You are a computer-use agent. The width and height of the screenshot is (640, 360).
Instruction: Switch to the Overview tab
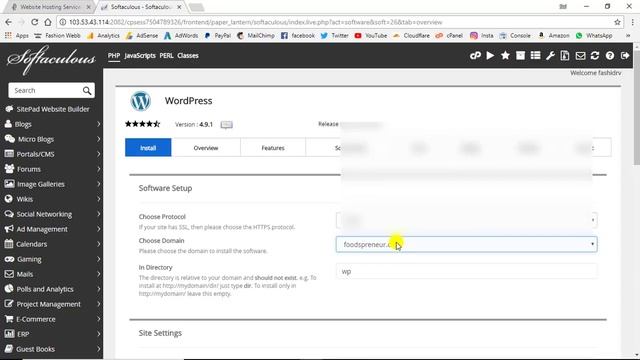[206, 148]
